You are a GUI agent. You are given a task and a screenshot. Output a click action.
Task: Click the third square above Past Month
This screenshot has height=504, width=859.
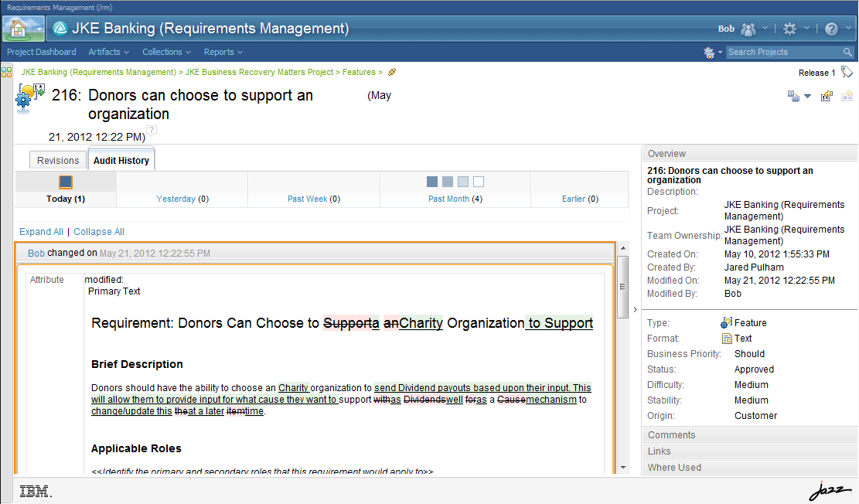(x=463, y=182)
